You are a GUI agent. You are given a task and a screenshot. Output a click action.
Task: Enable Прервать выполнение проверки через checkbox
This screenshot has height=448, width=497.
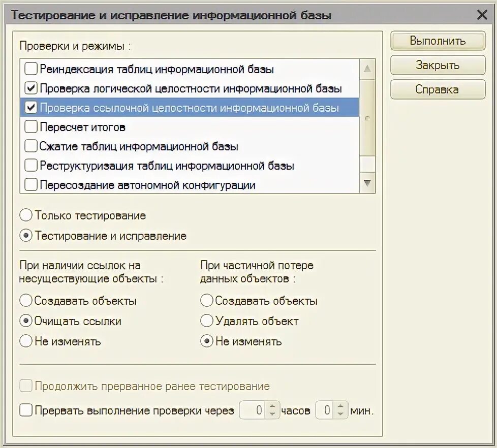26,410
